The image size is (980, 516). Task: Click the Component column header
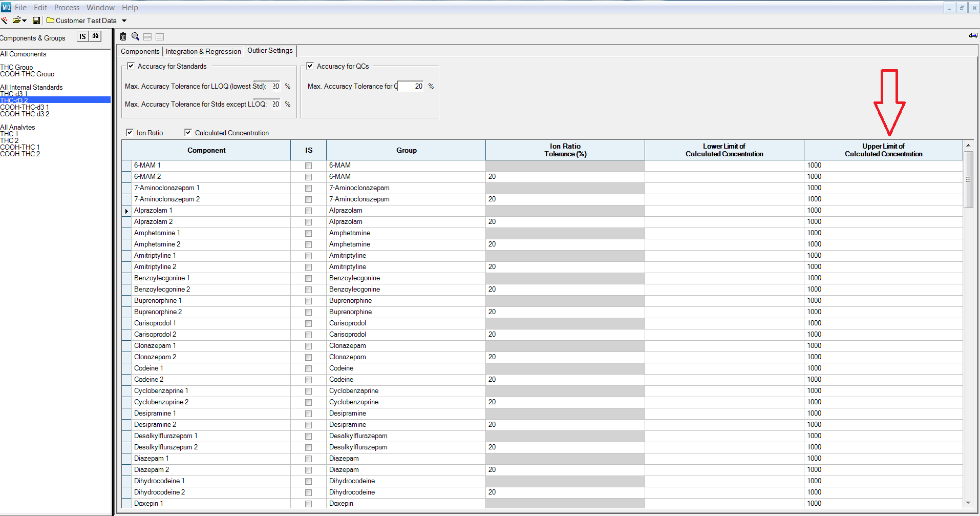pyautogui.click(x=206, y=150)
